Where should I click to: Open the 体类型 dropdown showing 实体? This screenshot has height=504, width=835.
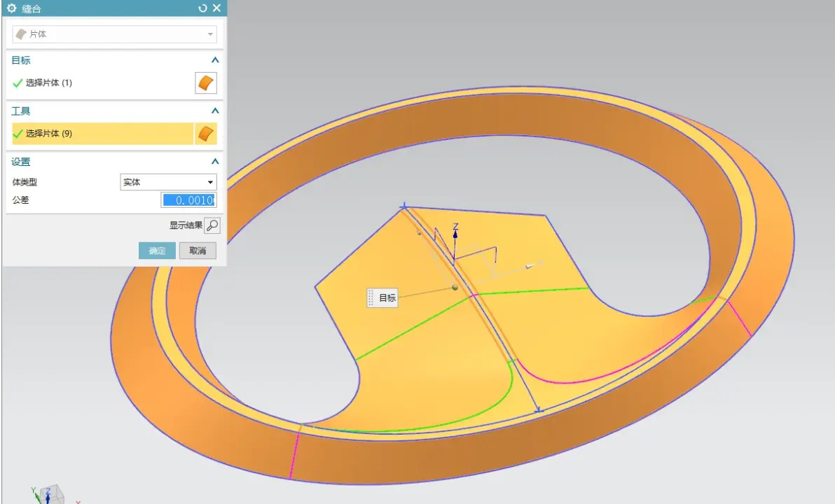tap(168, 182)
